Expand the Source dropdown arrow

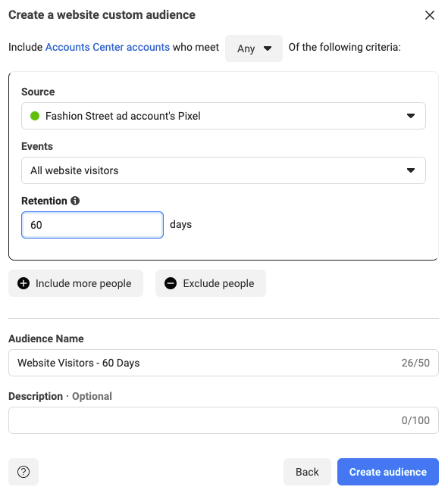coord(410,116)
